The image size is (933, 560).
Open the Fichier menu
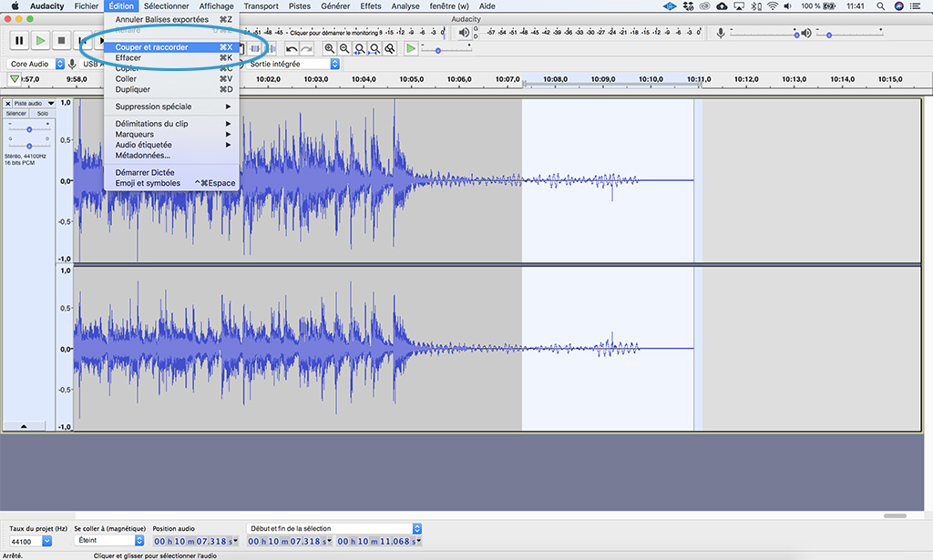(87, 6)
